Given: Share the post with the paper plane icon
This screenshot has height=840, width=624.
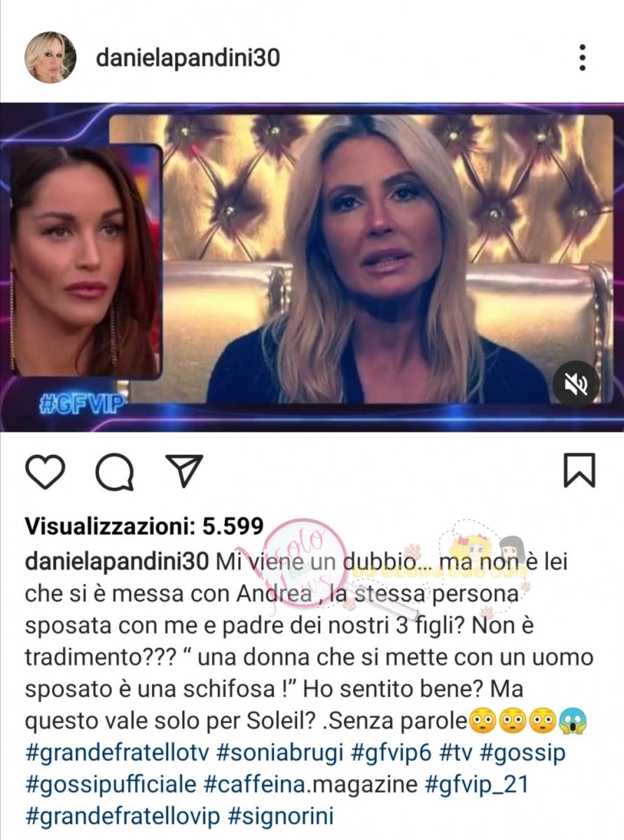Looking at the screenshot, I should click(x=184, y=470).
